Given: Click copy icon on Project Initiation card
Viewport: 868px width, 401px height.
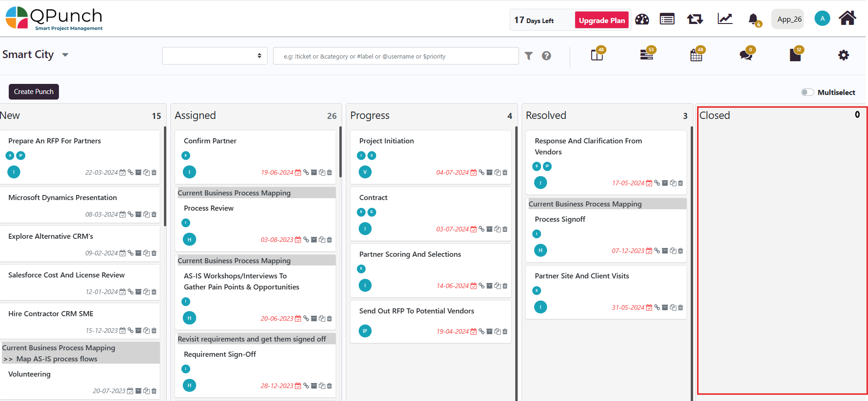Looking at the screenshot, I should 497,173.
